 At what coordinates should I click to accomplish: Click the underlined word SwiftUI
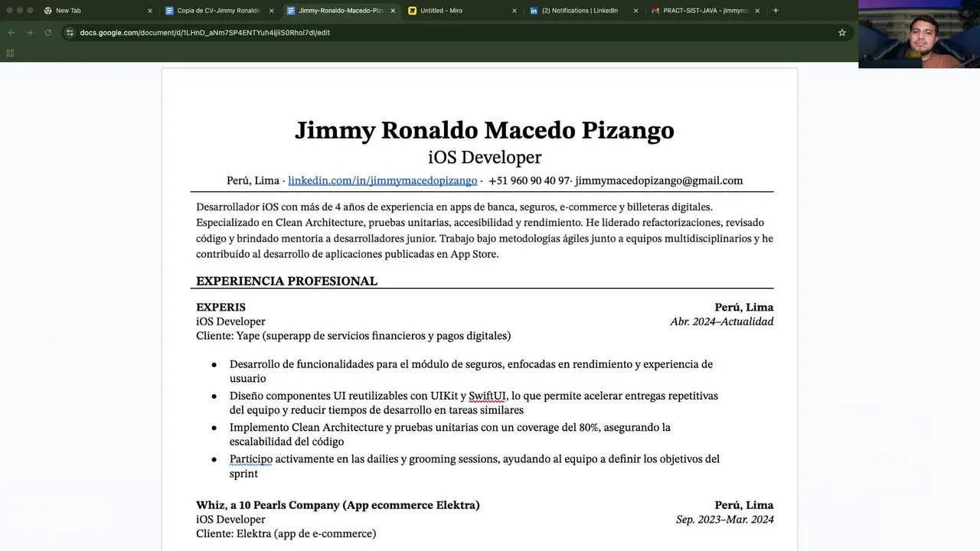coord(487,396)
